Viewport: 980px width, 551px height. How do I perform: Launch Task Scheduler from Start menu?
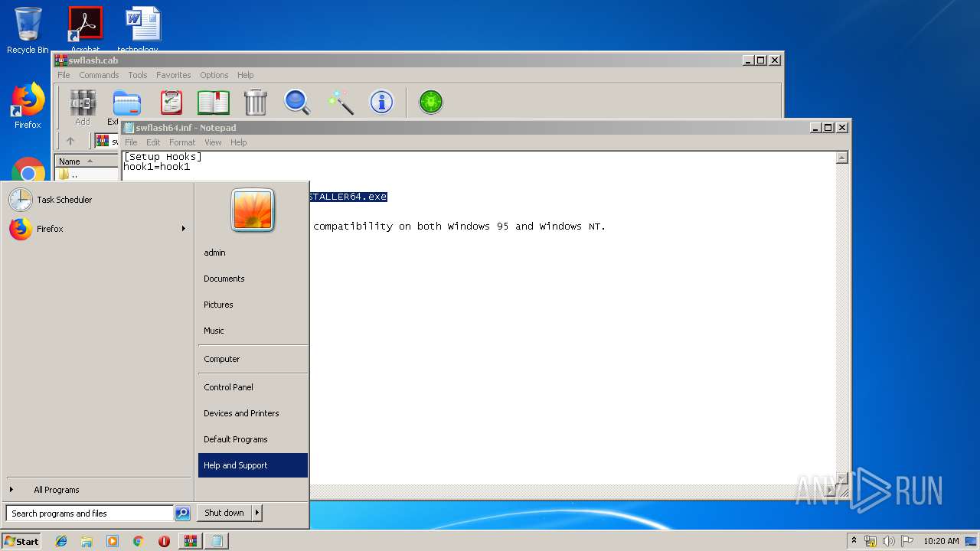pos(97,200)
